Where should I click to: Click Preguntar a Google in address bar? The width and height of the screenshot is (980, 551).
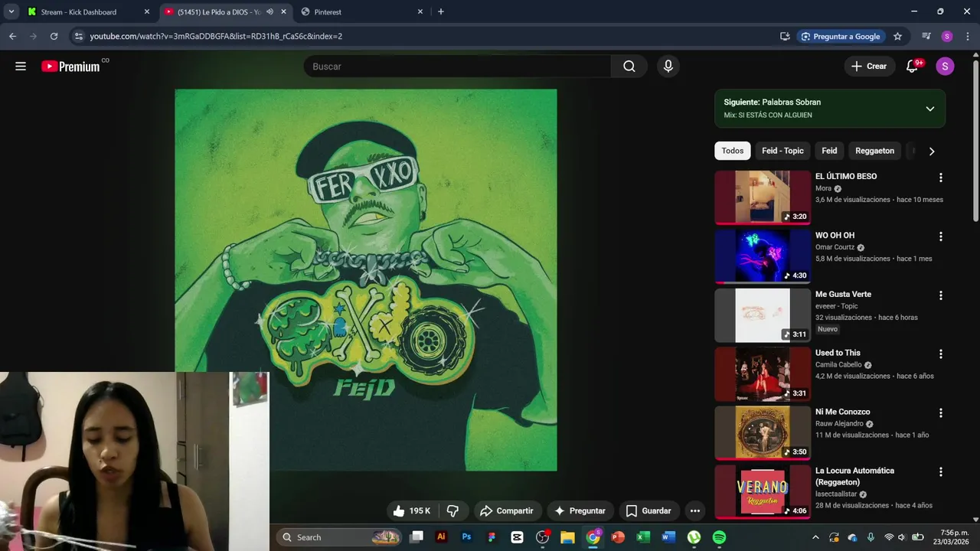pyautogui.click(x=839, y=36)
